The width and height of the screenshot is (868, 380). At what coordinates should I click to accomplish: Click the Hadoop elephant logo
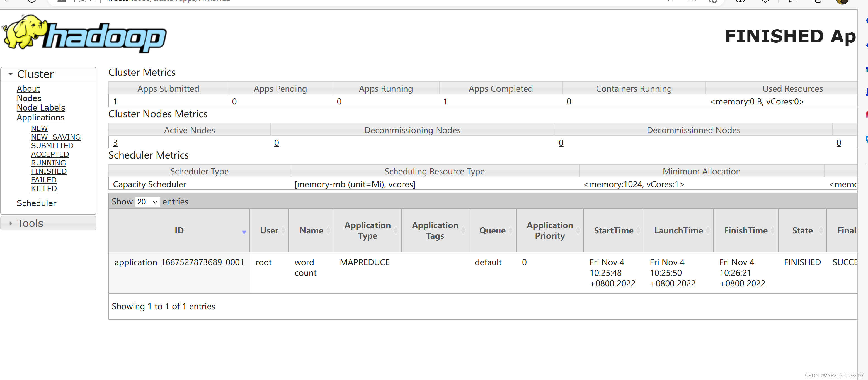pos(84,34)
